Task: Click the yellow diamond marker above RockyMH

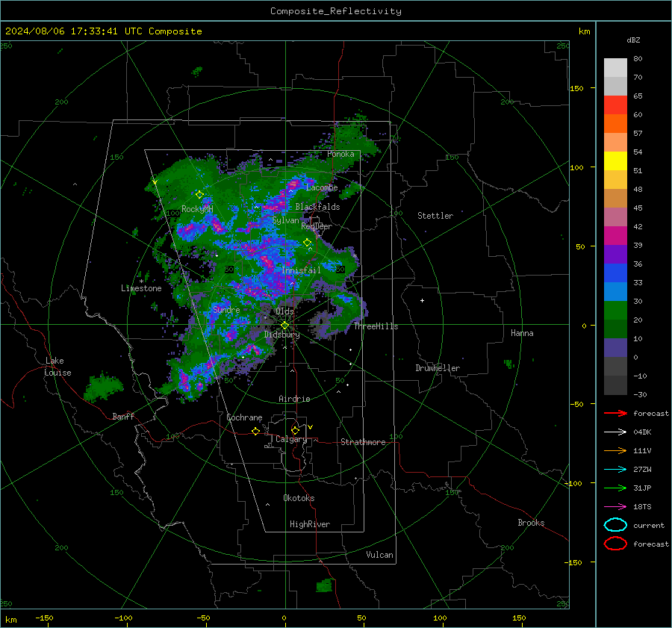Action: [x=199, y=195]
